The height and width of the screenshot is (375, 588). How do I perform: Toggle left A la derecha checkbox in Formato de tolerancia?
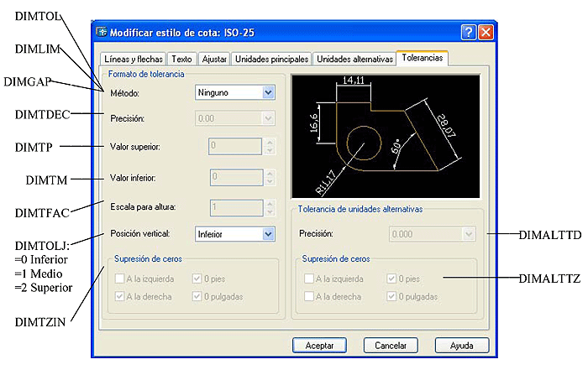click(119, 296)
